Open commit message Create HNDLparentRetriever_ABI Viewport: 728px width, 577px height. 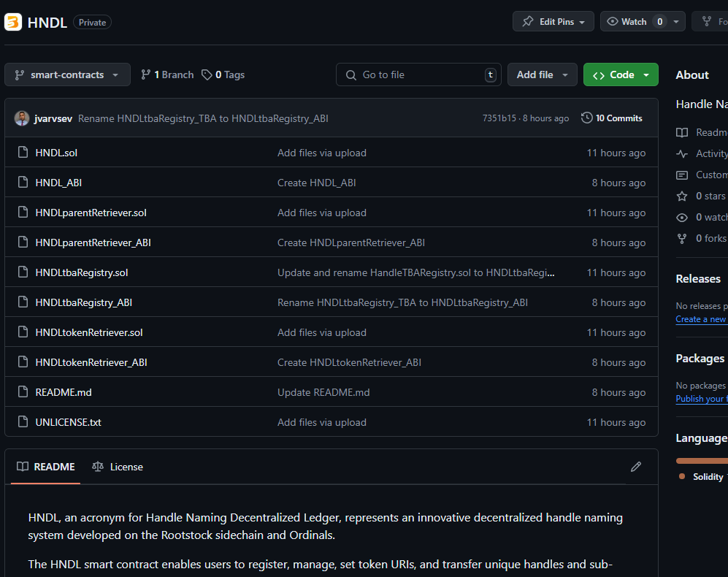point(351,242)
